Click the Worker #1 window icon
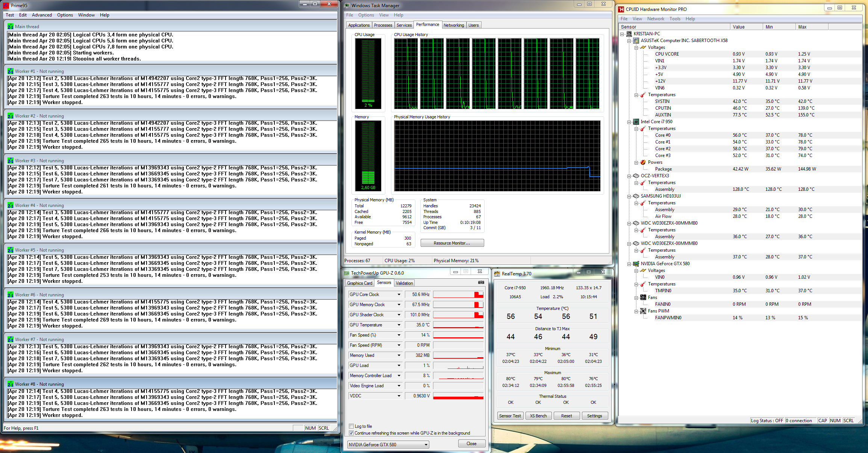Image resolution: width=868 pixels, height=453 pixels. click(x=10, y=71)
